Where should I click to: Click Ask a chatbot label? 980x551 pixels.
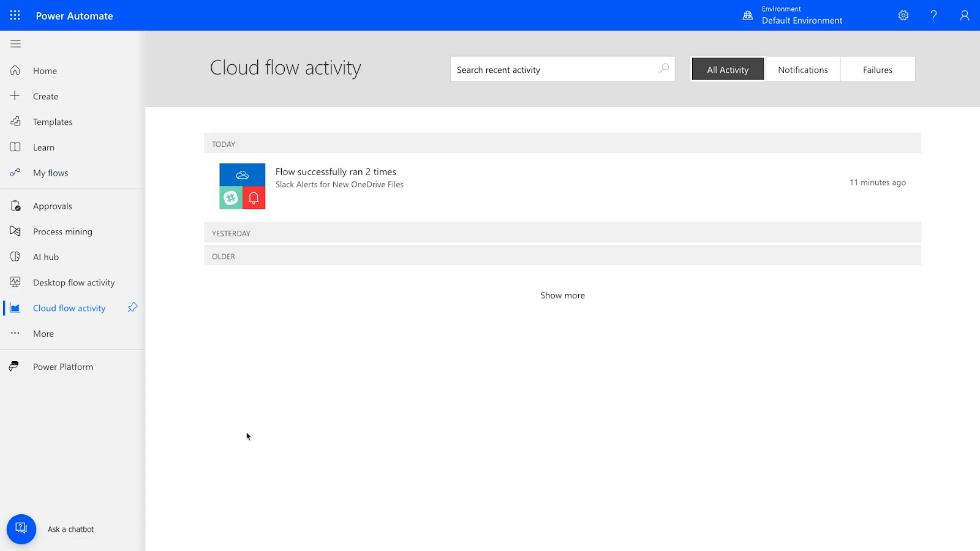70,530
